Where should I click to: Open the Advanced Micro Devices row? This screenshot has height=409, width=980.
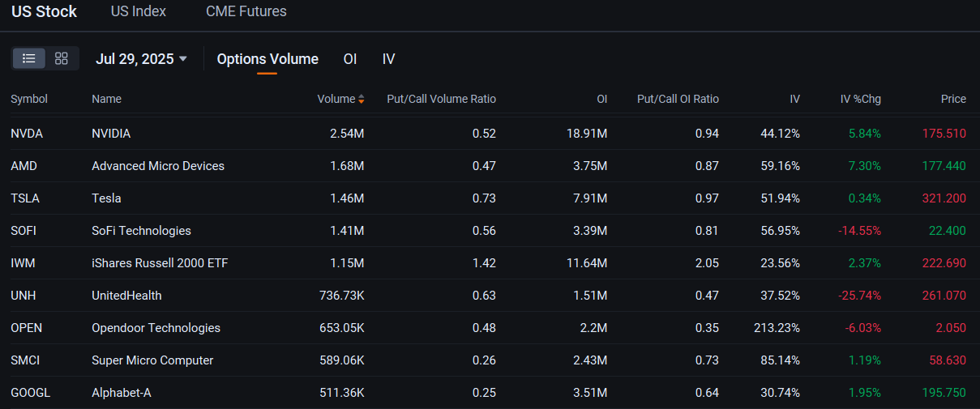[x=158, y=166]
